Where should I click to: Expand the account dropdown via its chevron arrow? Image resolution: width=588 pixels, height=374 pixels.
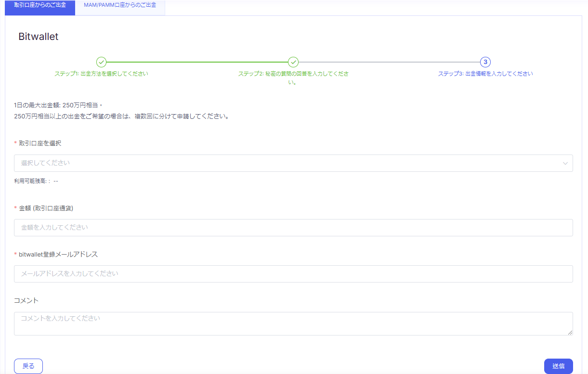pyautogui.click(x=565, y=163)
